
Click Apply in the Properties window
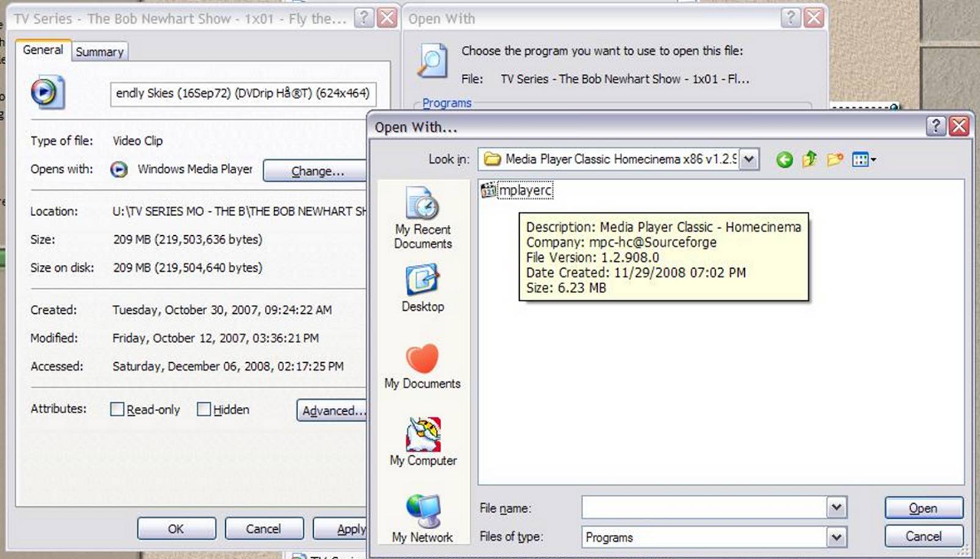(341, 528)
